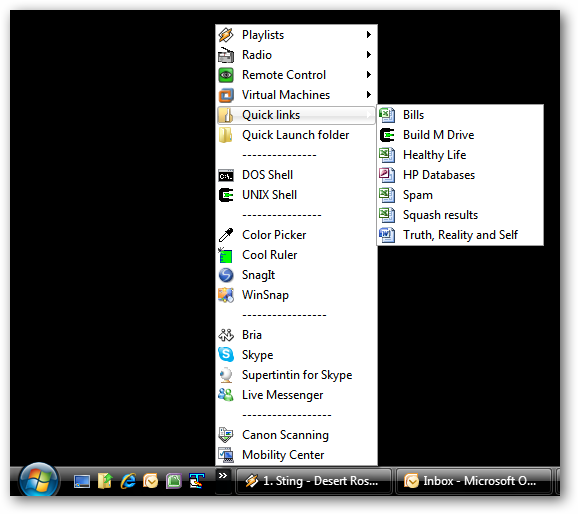Click the Show Desktop icon in Quick Launch
Viewport: 578px width, 514px height.
[82, 481]
